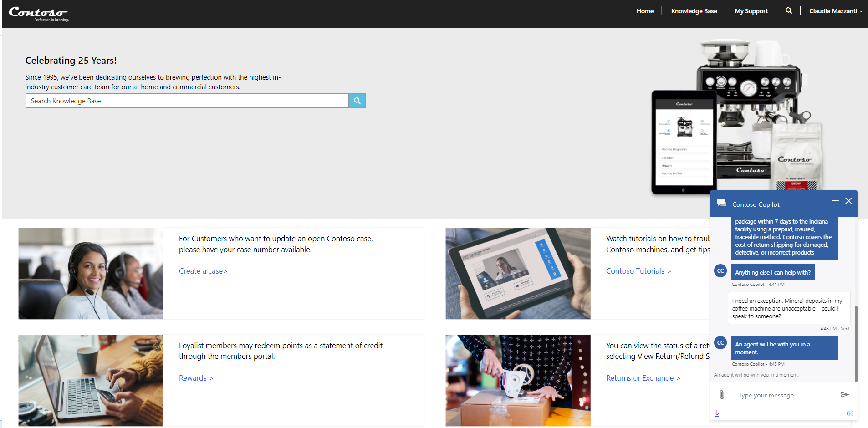Open Contoso Tutorials

638,270
